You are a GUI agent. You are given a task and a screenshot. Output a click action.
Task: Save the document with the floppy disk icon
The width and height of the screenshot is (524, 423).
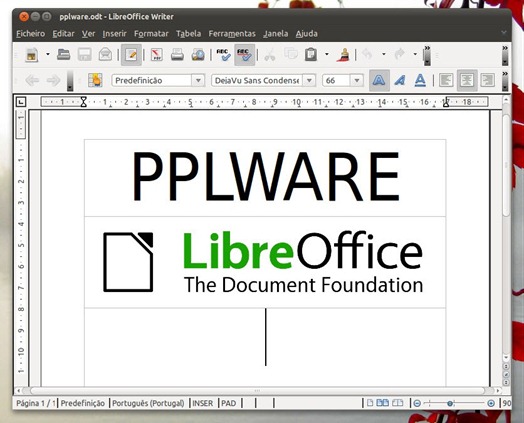point(85,54)
